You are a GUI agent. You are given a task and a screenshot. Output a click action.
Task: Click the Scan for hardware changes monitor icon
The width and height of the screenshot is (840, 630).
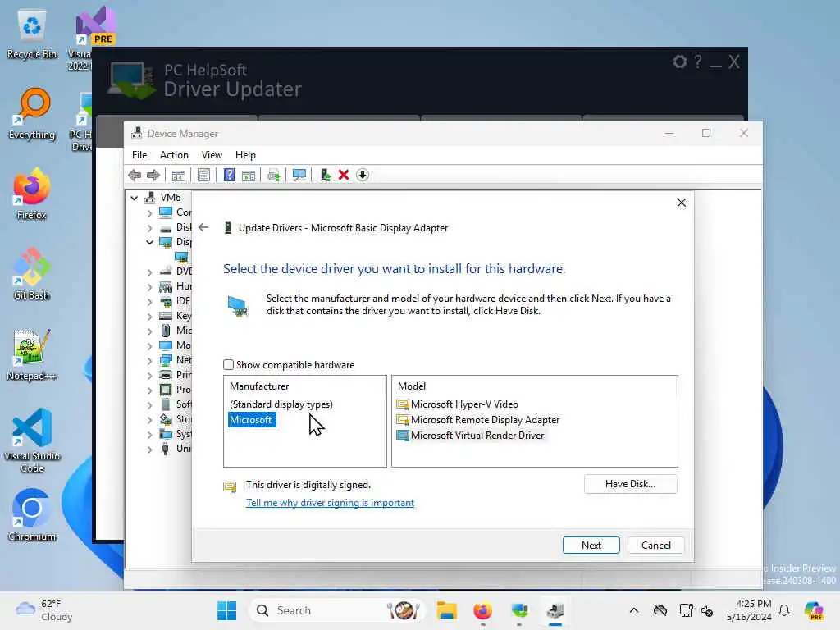(299, 176)
